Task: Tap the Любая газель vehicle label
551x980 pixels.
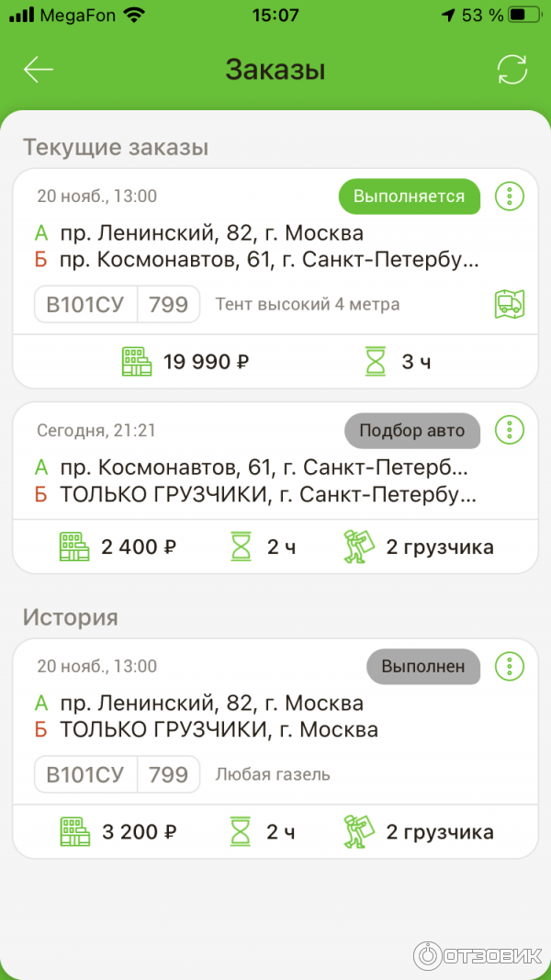Action: 273,774
